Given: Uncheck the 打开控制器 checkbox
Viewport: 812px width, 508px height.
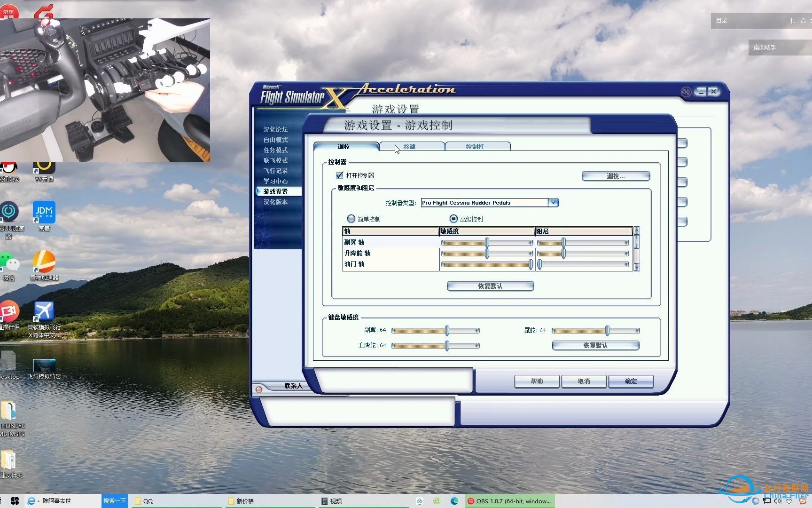Looking at the screenshot, I should pyautogui.click(x=340, y=175).
